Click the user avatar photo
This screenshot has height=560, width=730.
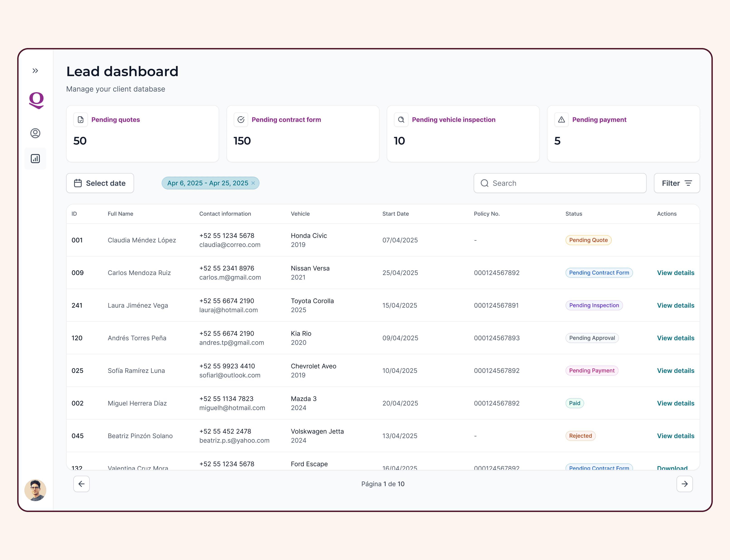coord(35,490)
